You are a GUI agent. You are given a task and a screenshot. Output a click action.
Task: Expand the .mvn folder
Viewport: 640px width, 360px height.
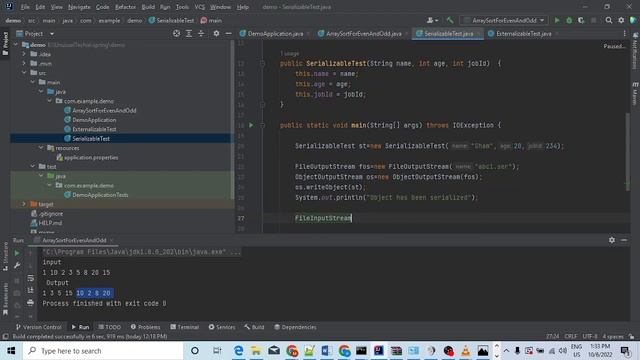[x=24, y=63]
